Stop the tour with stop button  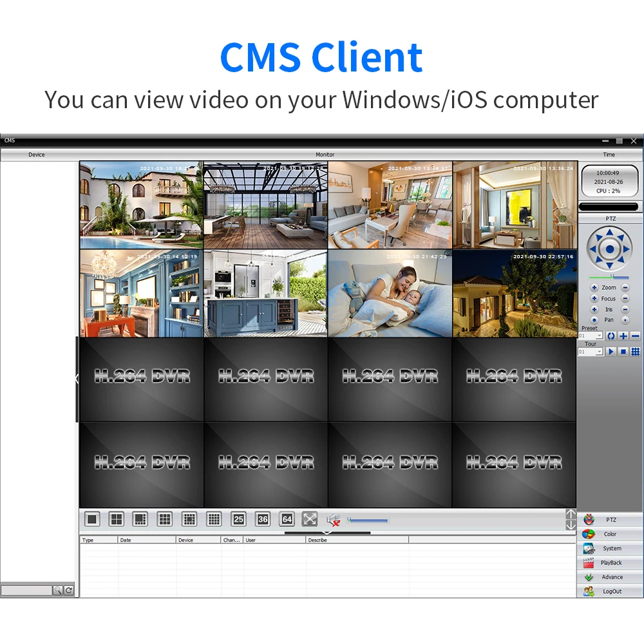pos(623,352)
